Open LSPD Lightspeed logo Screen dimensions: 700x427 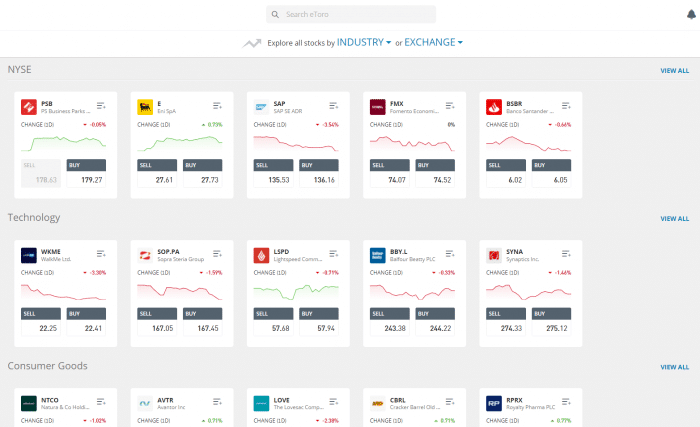pyautogui.click(x=262, y=255)
